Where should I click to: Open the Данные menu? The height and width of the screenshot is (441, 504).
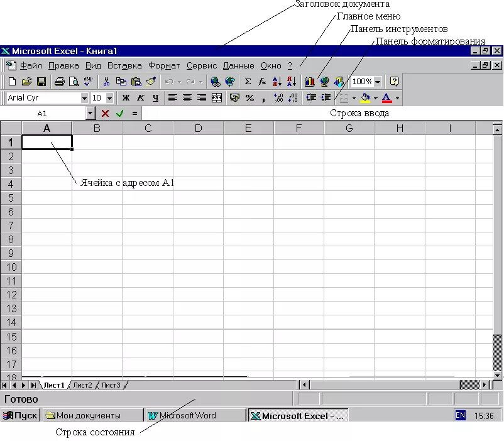239,65
